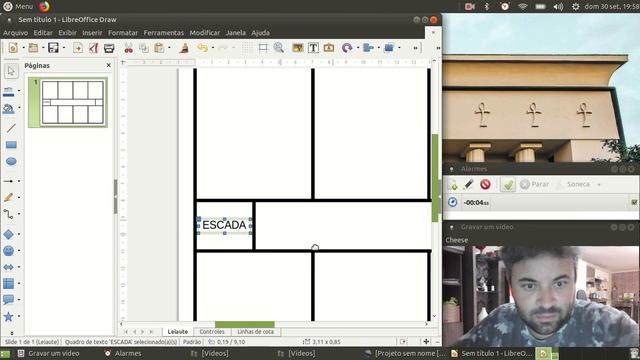Expand the Stars and Banners dropdown arrow
The height and width of the screenshot is (360, 640).
[x=19, y=316]
